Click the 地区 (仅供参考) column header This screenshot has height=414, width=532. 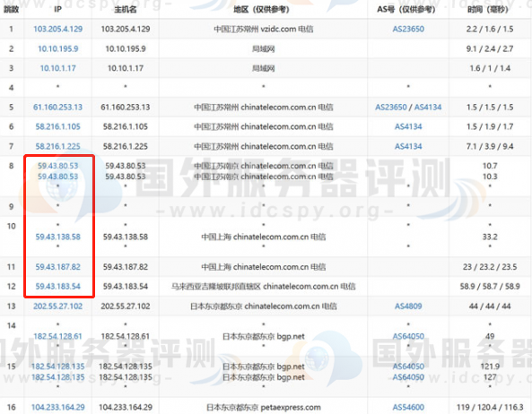coord(261,10)
